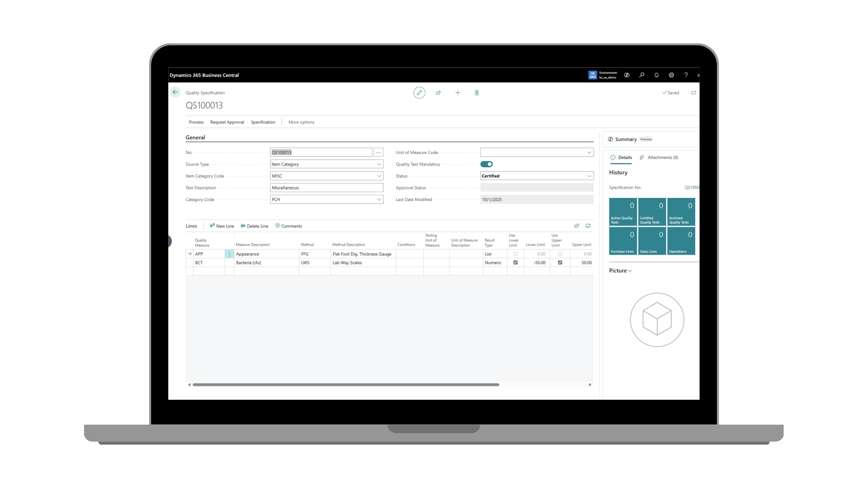
Task: Click the Delete Line button
Action: [254, 226]
